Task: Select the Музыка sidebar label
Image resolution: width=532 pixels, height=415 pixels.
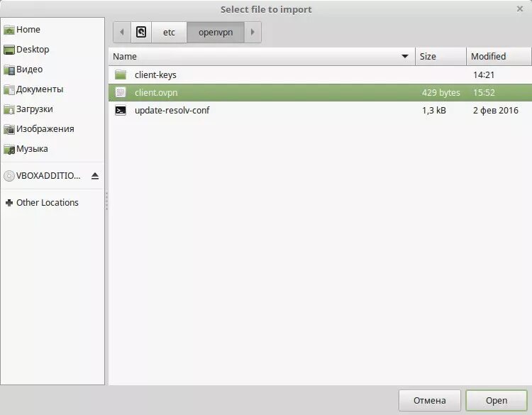Action: 32,149
